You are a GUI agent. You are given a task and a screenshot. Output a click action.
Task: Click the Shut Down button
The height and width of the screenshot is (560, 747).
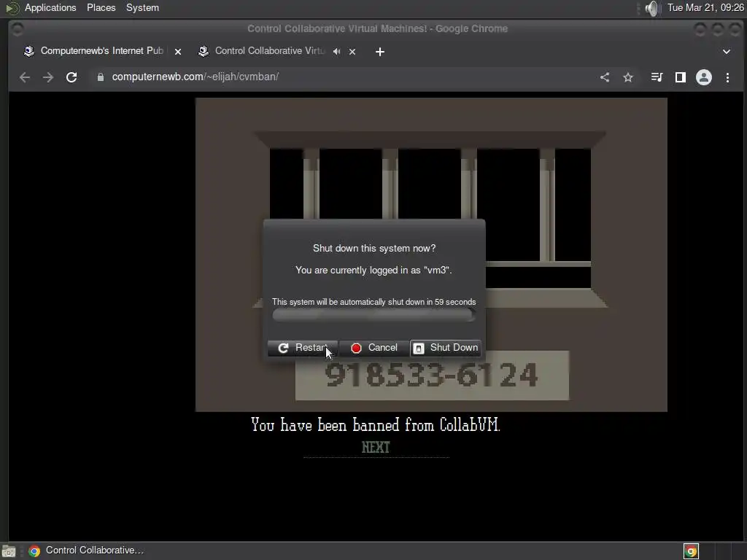click(x=446, y=348)
